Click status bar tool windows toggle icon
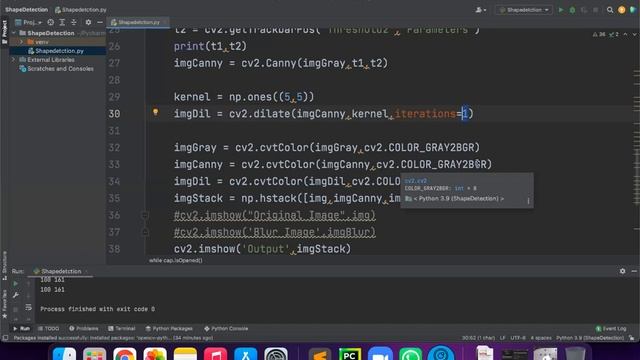The width and height of the screenshot is (640, 360). pyautogui.click(x=5, y=338)
